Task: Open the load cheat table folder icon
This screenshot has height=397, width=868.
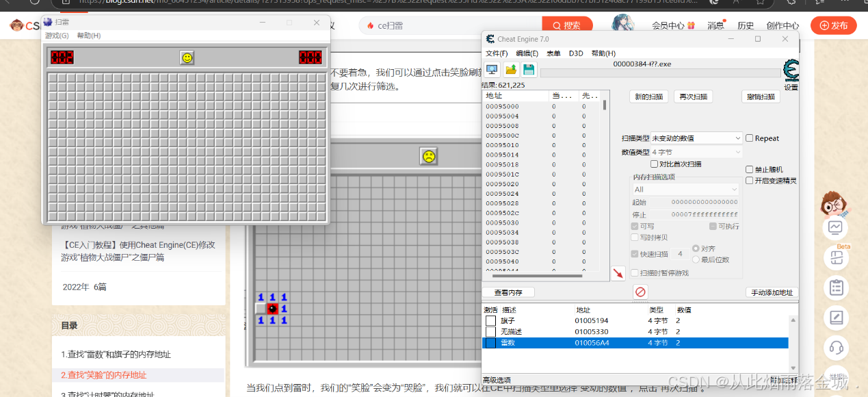Action: (x=510, y=70)
